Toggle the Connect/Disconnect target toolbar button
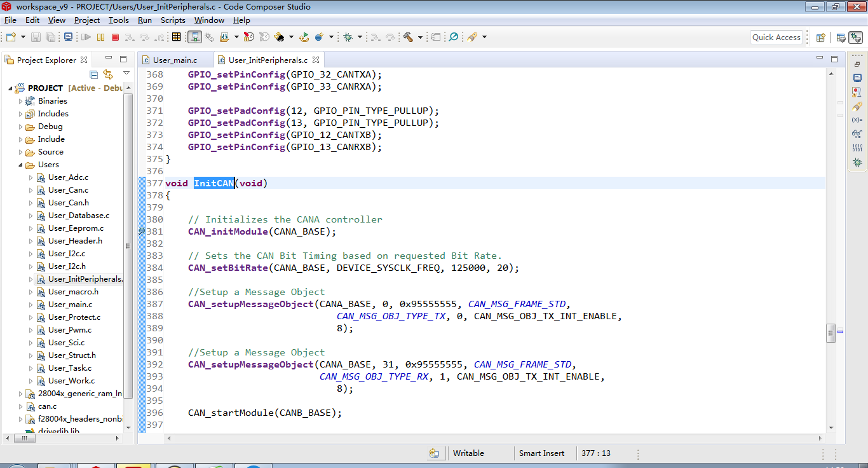This screenshot has width=868, height=468. click(194, 37)
